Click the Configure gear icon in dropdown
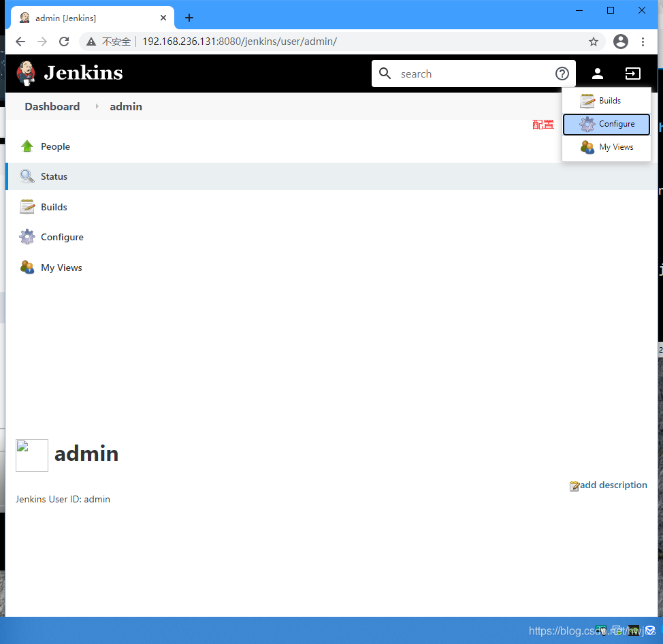This screenshot has width=663, height=644. coord(587,125)
